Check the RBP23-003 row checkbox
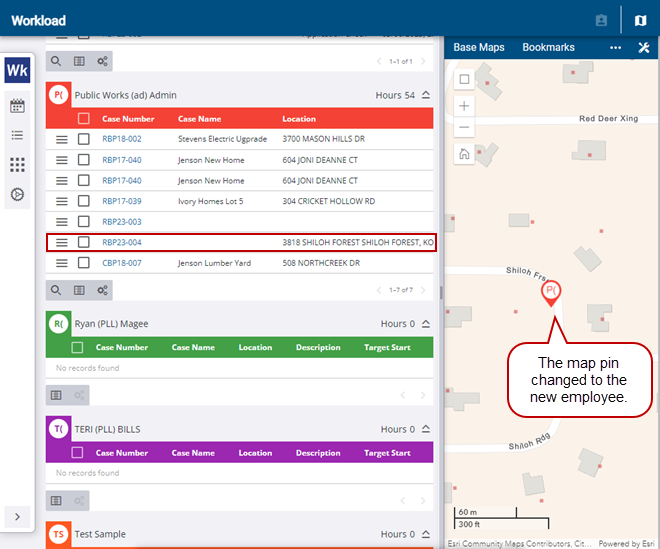This screenshot has width=660, height=549. pos(84,221)
